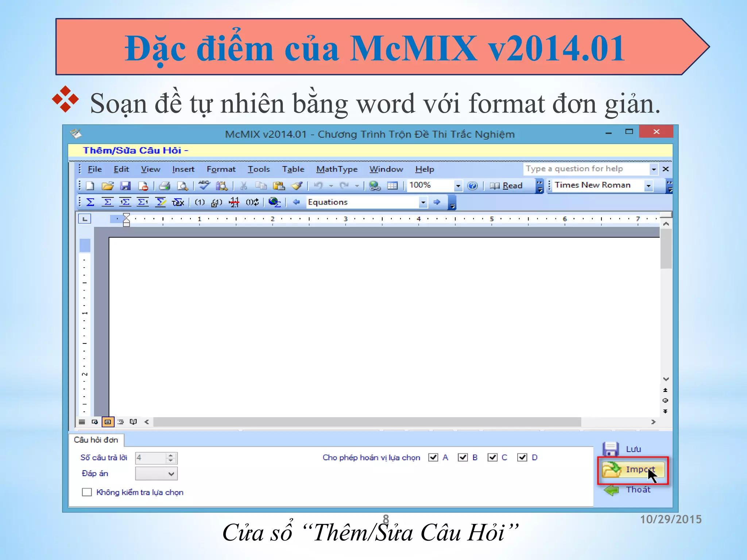Open the Window menu
Screen dimensions: 747x560
tap(386, 169)
